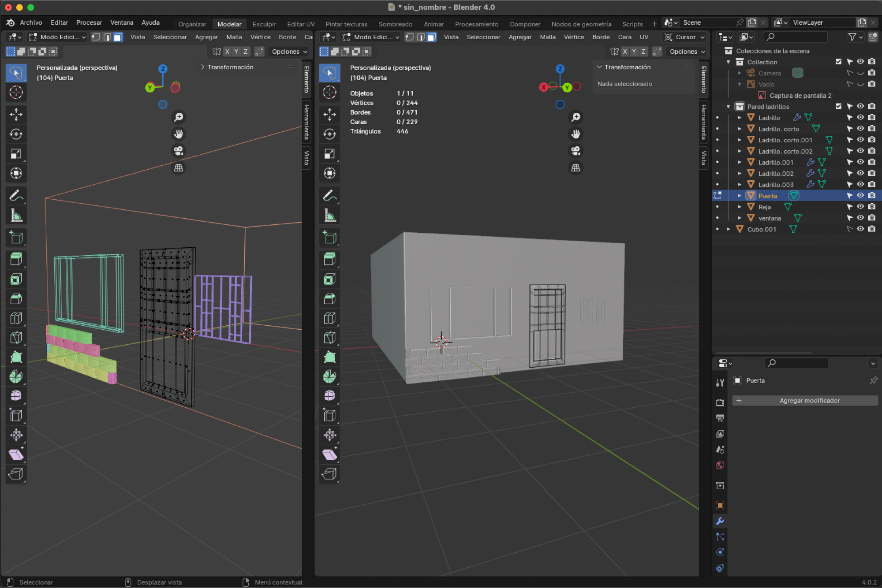The height and width of the screenshot is (588, 882).
Task: Open the Modo Edición mode dropdown in right viewport
Action: (x=371, y=37)
